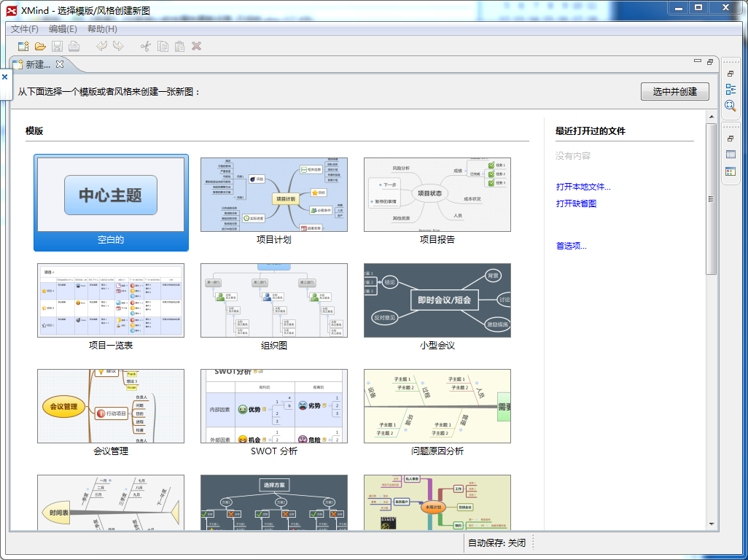Open the Outline view icon in sidebar

[x=731, y=89]
